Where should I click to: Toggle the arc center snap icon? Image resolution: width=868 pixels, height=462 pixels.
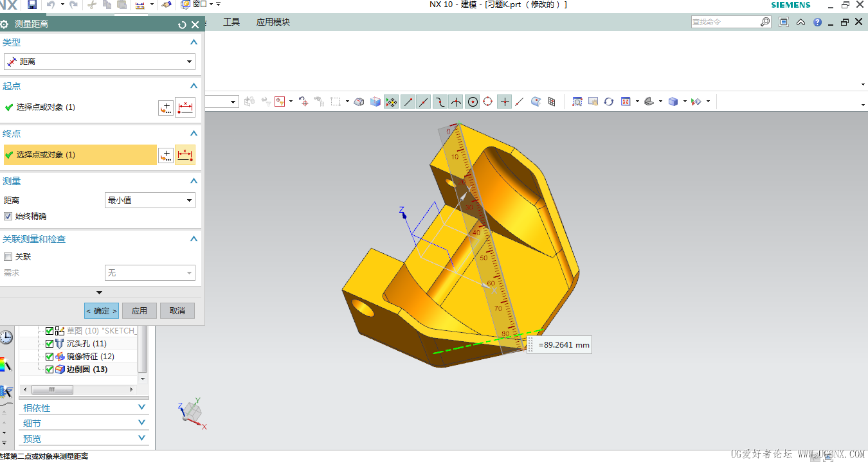point(473,102)
